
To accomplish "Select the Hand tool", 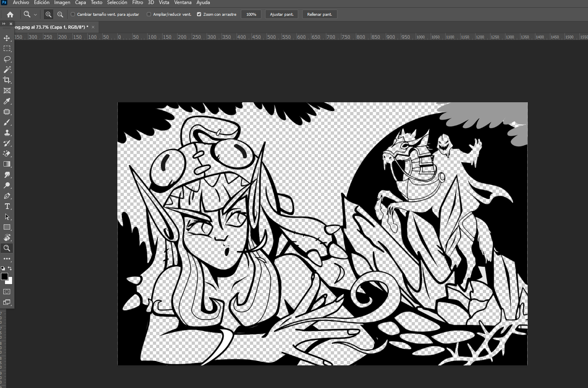I will point(7,238).
